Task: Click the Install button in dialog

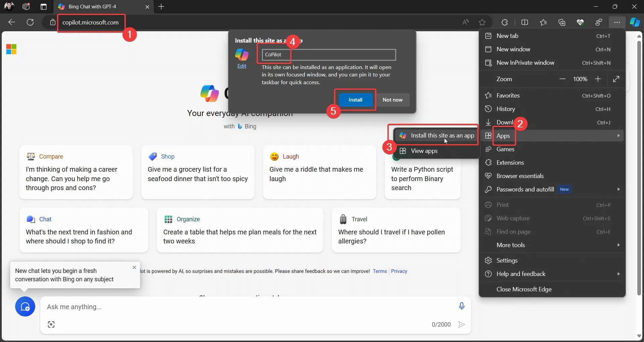Action: click(356, 100)
